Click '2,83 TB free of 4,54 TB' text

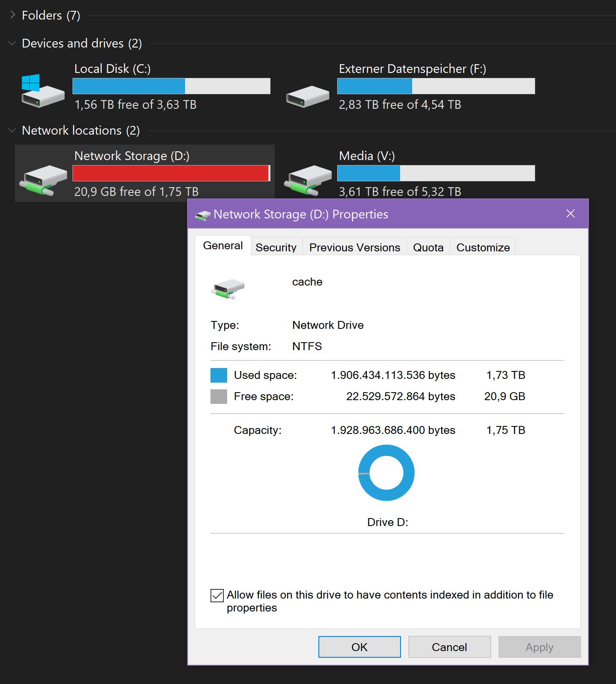point(400,105)
